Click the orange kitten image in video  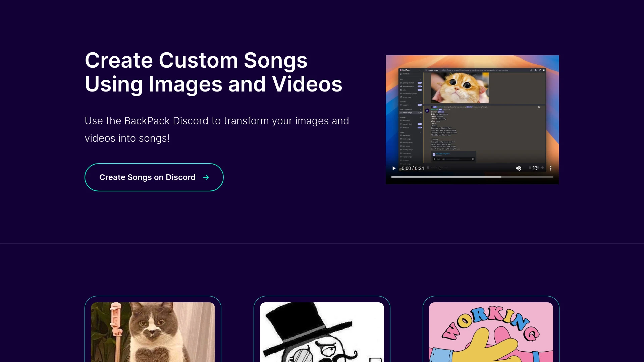pyautogui.click(x=460, y=88)
